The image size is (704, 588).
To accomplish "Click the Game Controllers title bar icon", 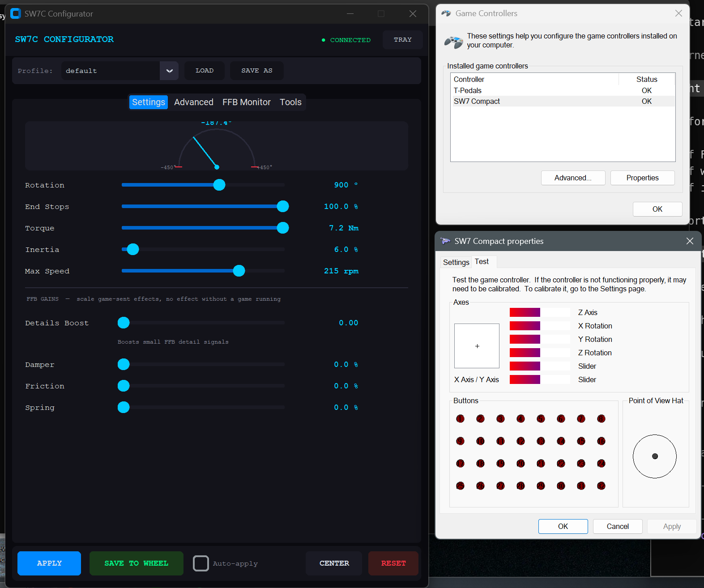I will click(x=446, y=13).
